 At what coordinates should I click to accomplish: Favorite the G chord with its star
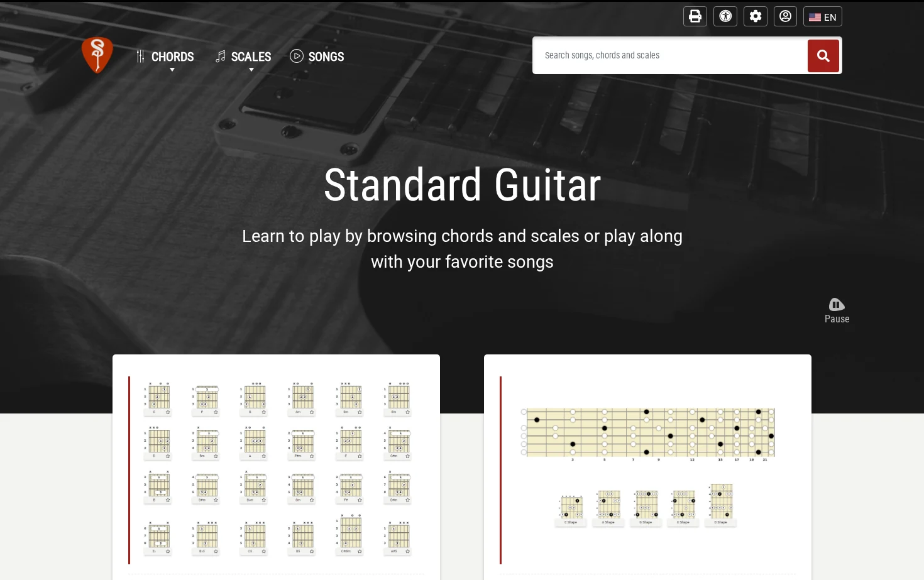pos(264,412)
